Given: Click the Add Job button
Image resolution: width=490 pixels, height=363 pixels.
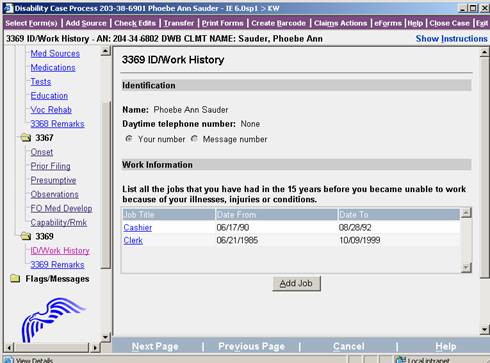Looking at the screenshot, I should click(x=296, y=284).
